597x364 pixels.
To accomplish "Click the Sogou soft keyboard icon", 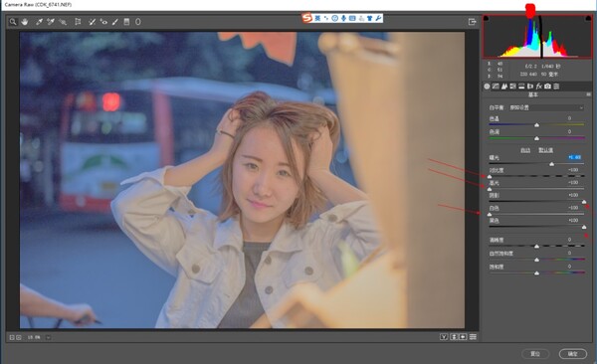I will pyautogui.click(x=352, y=18).
